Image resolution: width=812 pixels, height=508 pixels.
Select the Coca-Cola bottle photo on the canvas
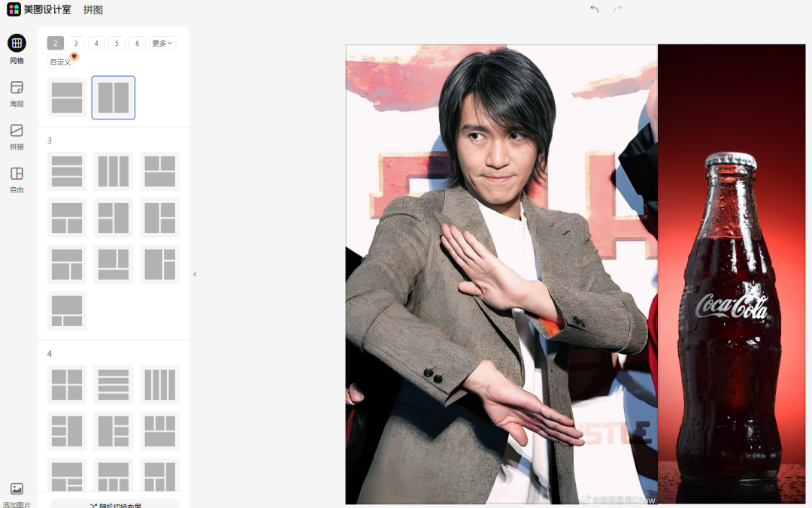(732, 274)
